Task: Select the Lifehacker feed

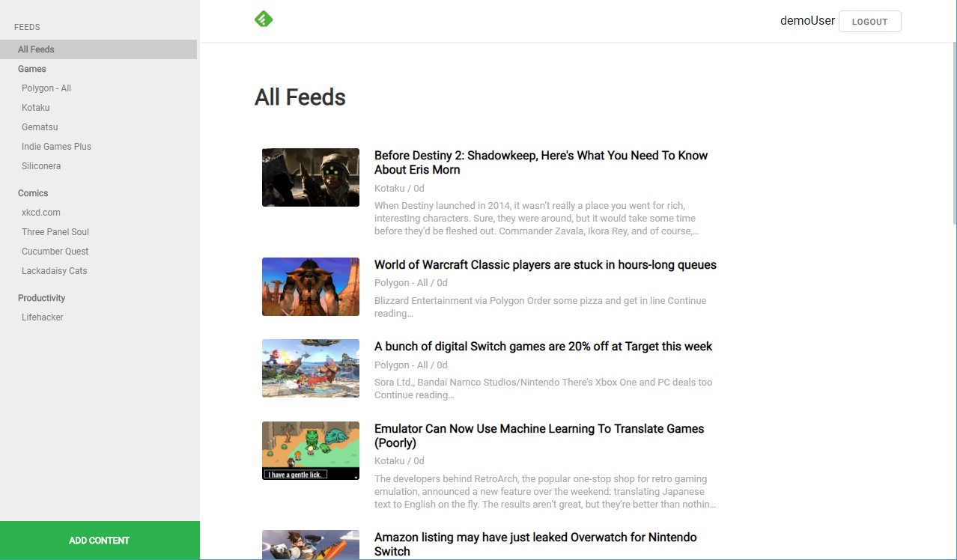Action: [43, 317]
